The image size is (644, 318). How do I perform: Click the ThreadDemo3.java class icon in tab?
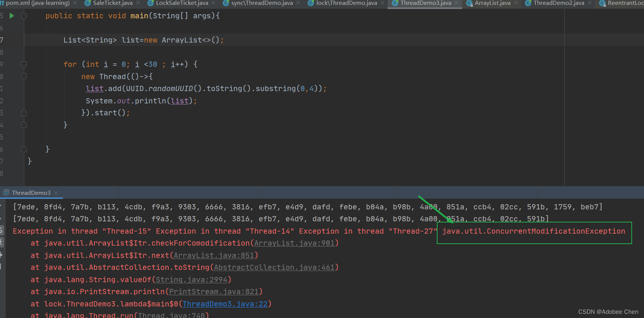point(395,3)
